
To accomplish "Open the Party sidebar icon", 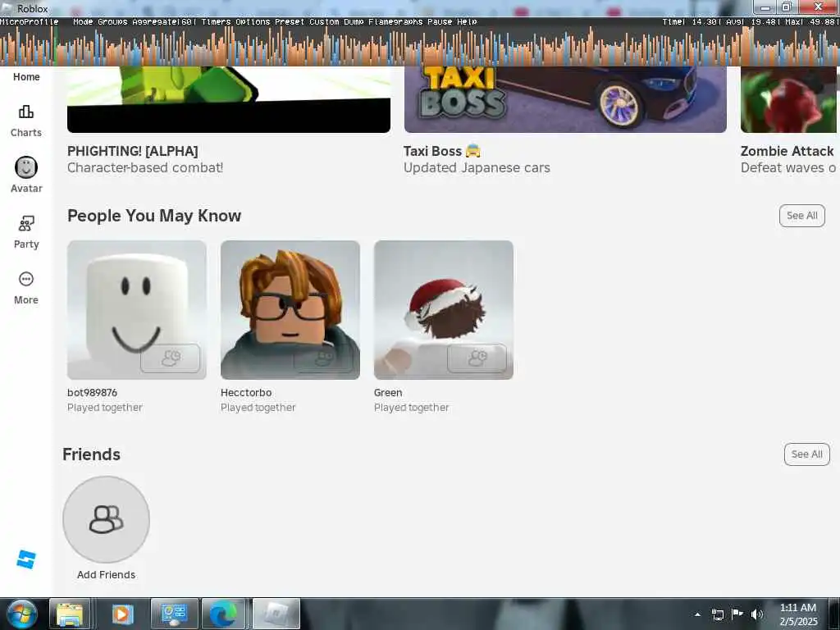I will (25, 223).
